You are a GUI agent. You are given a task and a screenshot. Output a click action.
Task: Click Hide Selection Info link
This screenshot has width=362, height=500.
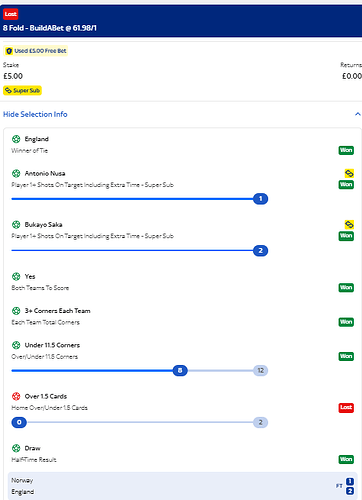pos(35,114)
